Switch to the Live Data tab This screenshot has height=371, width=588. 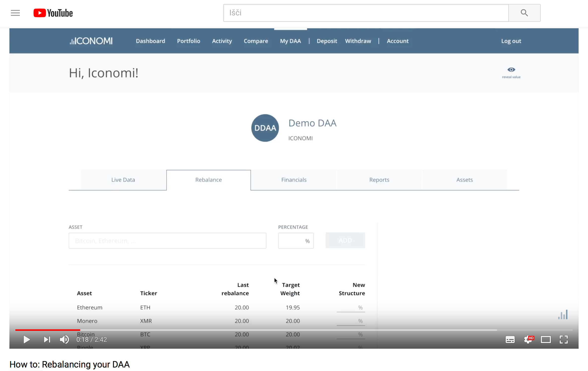click(123, 180)
